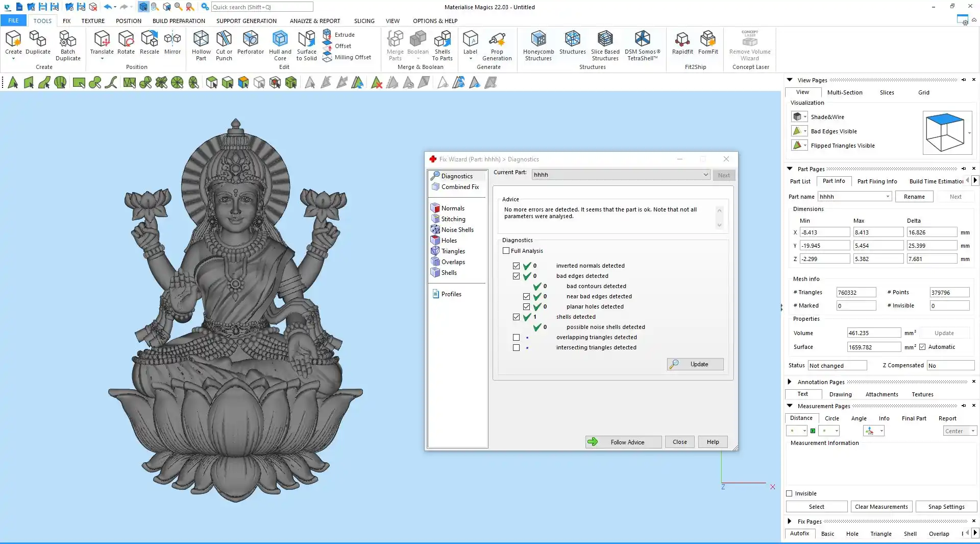
Task: Click the Follow Advice button
Action: tap(623, 442)
